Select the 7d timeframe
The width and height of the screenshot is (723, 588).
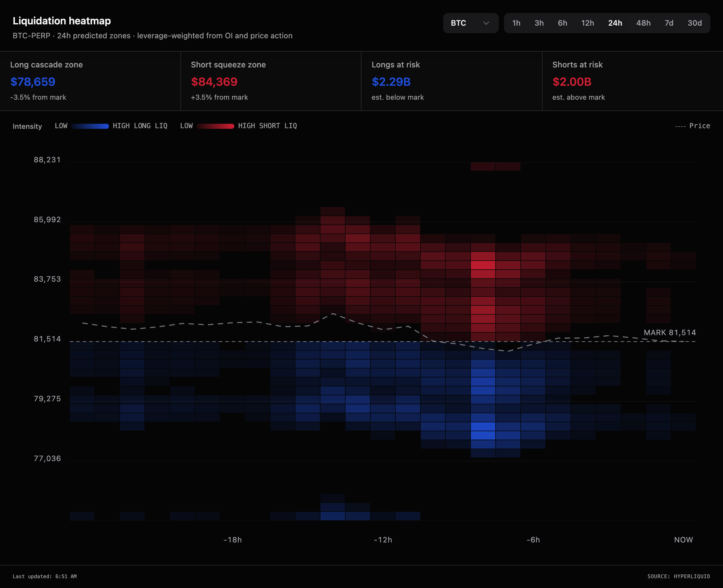pyautogui.click(x=669, y=23)
